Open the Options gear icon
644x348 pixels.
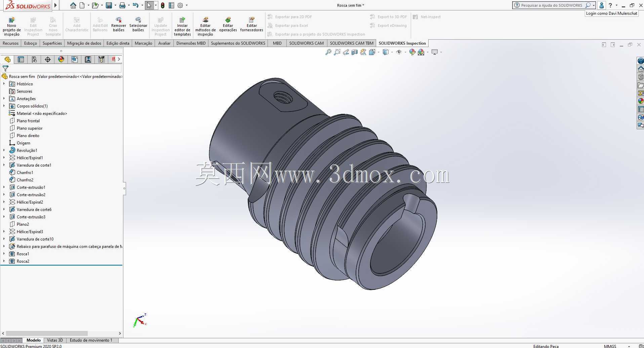(180, 5)
